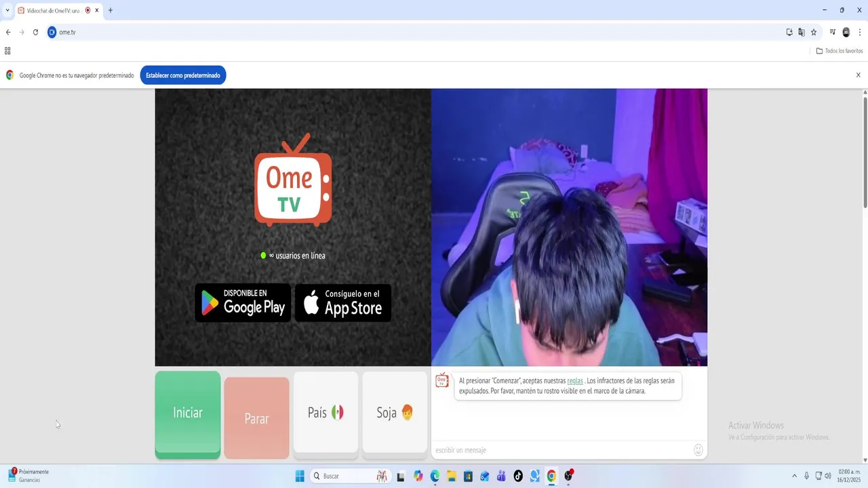Viewport: 868px width, 488px height.
Task: Open the Soja gender selector
Action: click(395, 412)
